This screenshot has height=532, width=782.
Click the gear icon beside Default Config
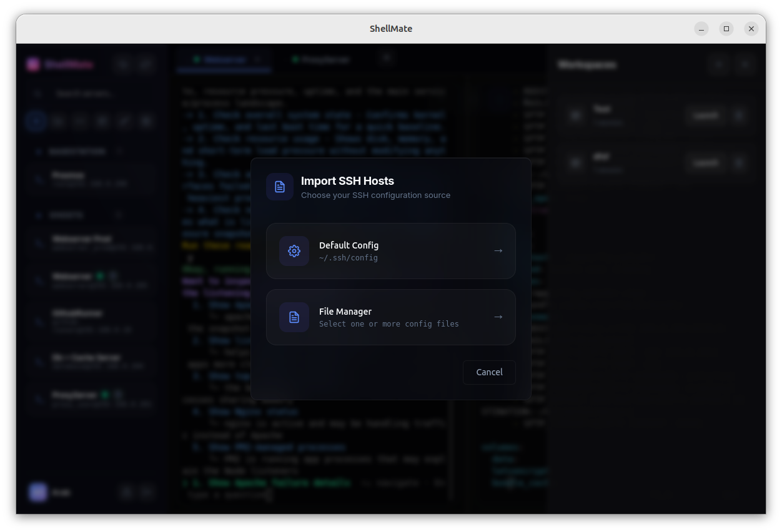point(294,251)
